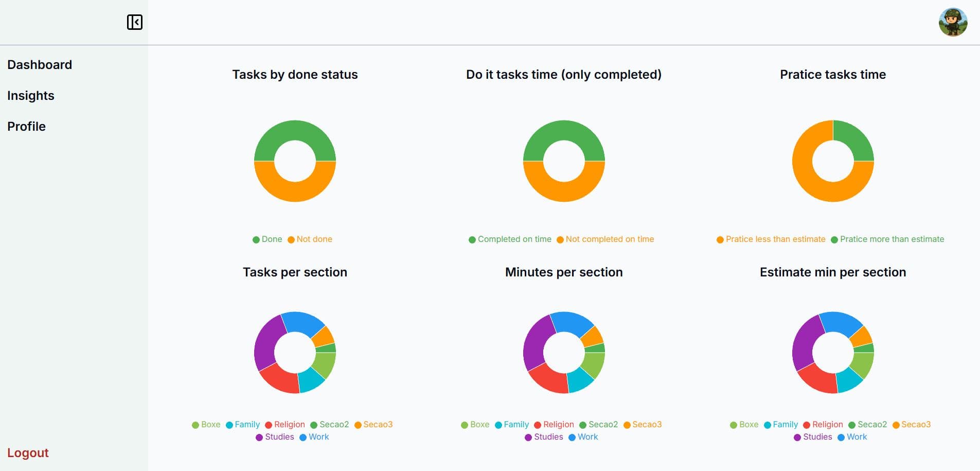Image resolution: width=980 pixels, height=471 pixels.
Task: Toggle Studies legend under Minutes per section
Action: tap(544, 437)
